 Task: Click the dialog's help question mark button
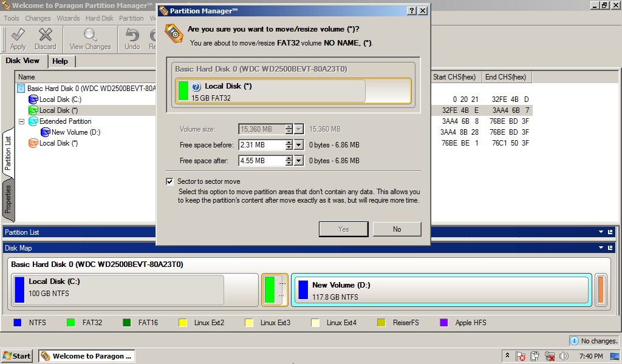[x=412, y=11]
